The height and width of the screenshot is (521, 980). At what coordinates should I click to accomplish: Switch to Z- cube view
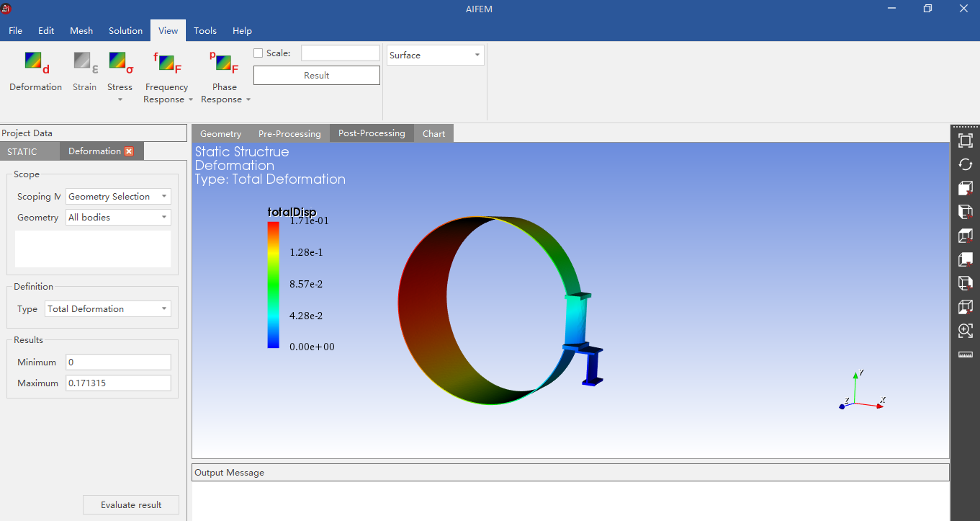[x=966, y=307]
